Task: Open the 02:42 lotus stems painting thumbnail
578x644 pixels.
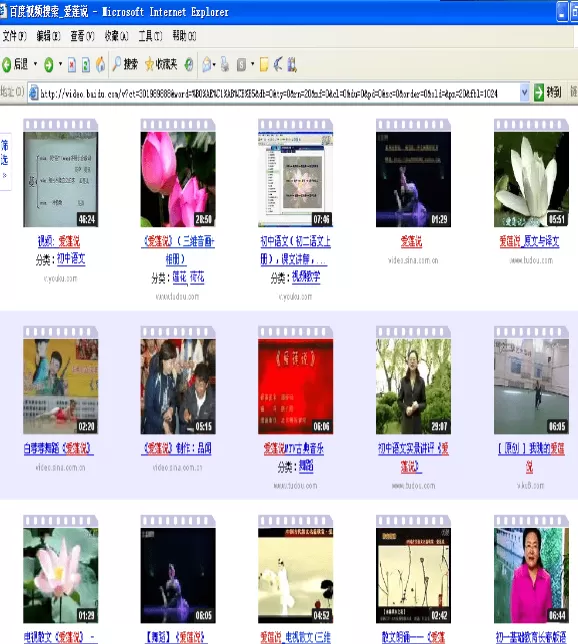Action: 413,575
